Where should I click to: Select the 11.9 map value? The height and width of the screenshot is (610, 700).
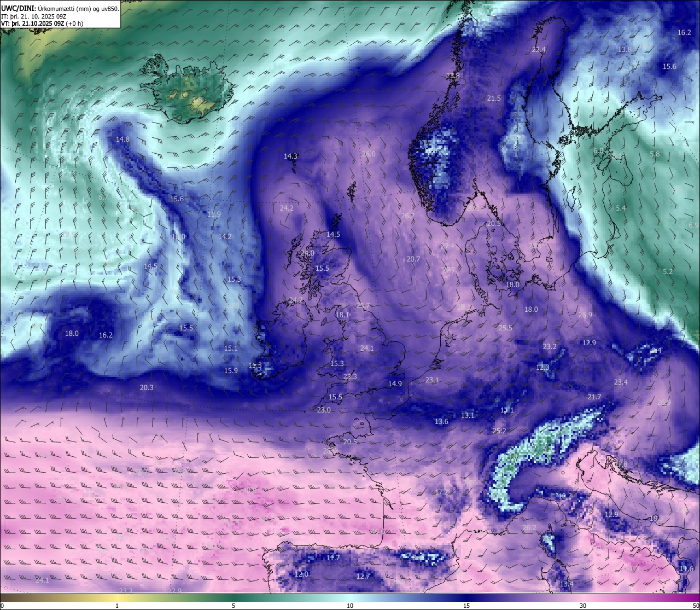pyautogui.click(x=214, y=214)
